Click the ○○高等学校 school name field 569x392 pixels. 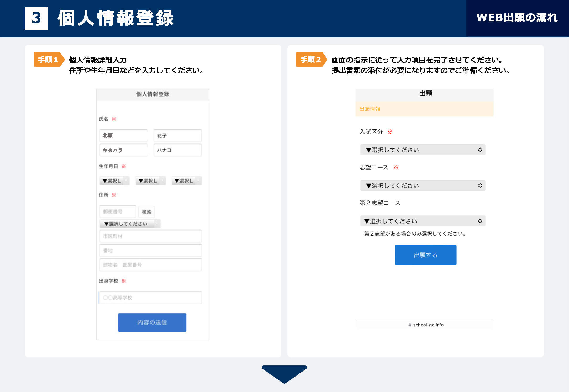(150, 298)
